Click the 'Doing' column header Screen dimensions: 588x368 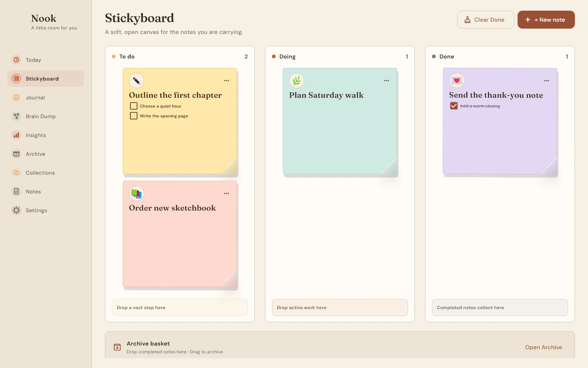tap(287, 56)
